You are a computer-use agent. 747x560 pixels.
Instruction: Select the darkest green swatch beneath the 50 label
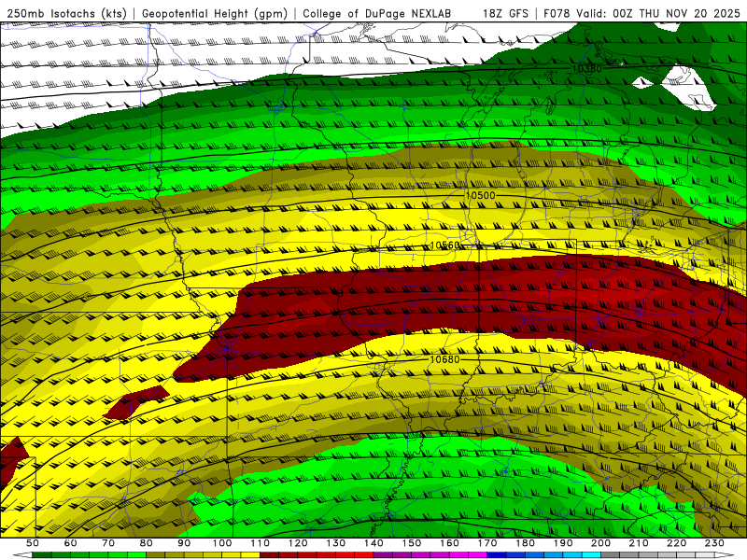41,555
